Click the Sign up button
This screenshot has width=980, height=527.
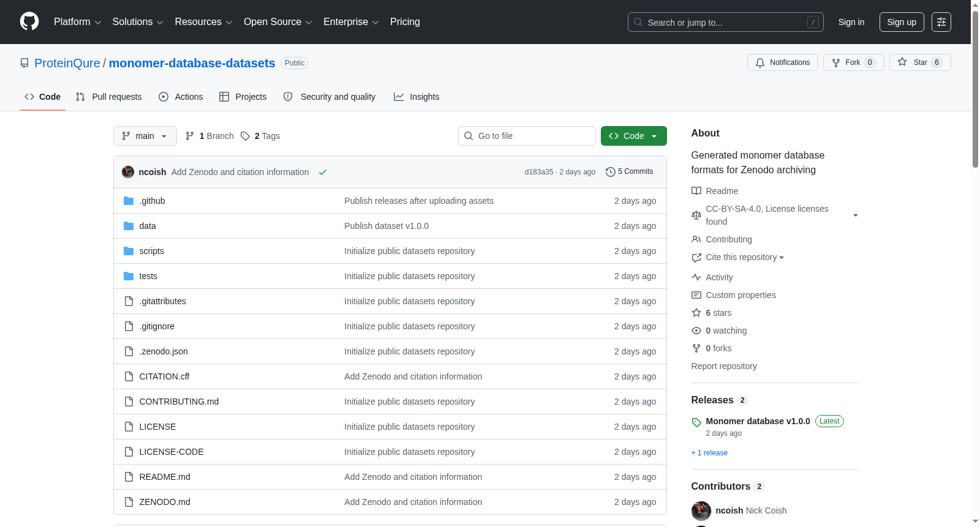[x=902, y=22]
